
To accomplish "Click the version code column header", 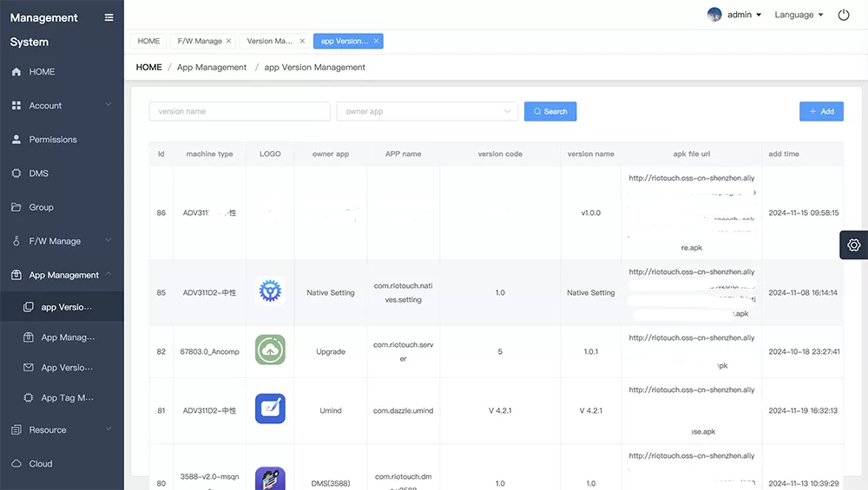I will [500, 154].
